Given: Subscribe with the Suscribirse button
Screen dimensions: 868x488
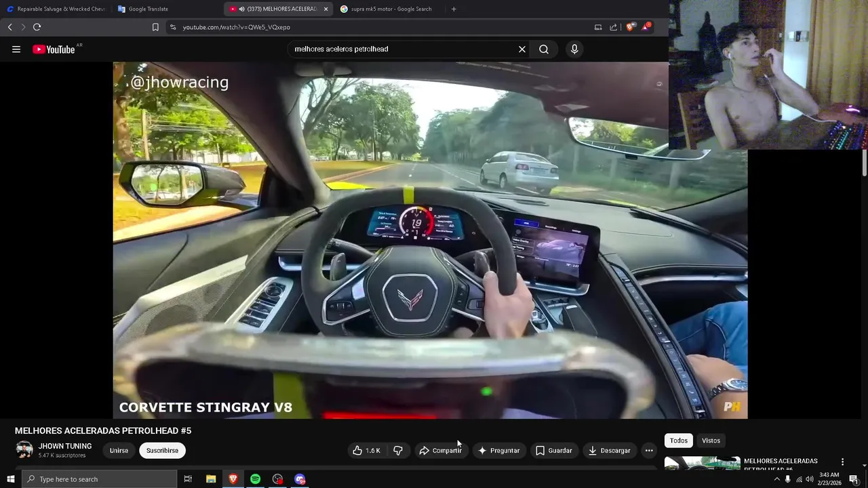Looking at the screenshot, I should click(x=162, y=450).
